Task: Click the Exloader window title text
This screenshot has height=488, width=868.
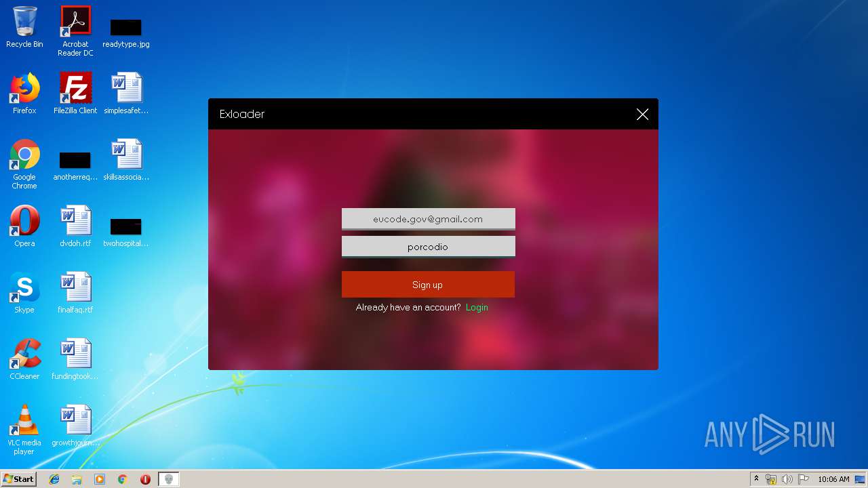Action: (x=241, y=114)
